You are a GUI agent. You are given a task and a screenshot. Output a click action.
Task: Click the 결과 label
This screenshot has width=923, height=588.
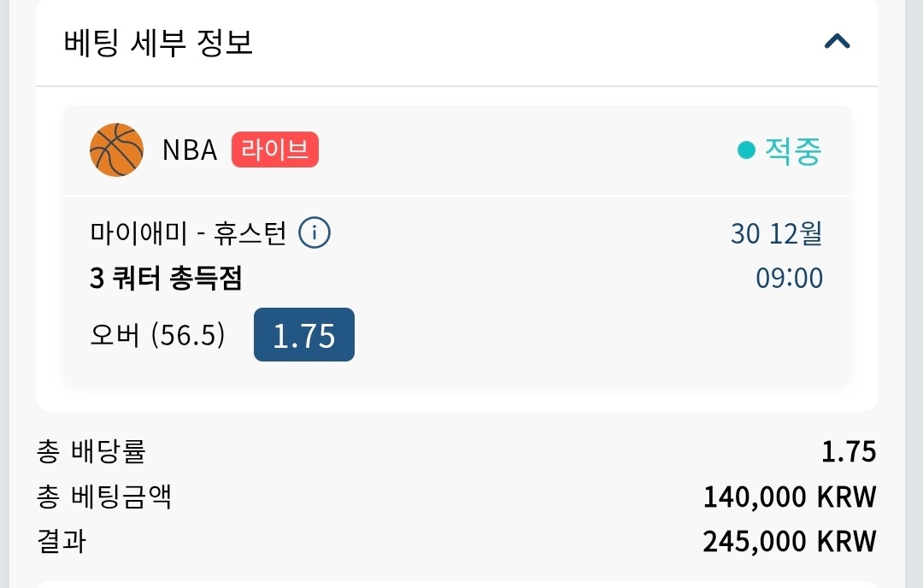pos(62,541)
